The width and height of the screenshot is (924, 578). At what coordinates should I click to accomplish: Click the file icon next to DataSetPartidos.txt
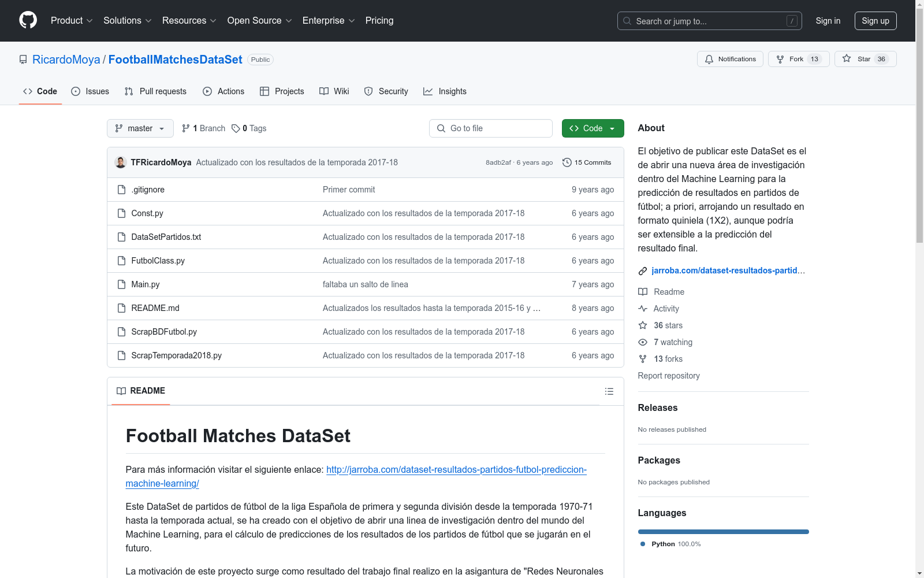coord(121,237)
